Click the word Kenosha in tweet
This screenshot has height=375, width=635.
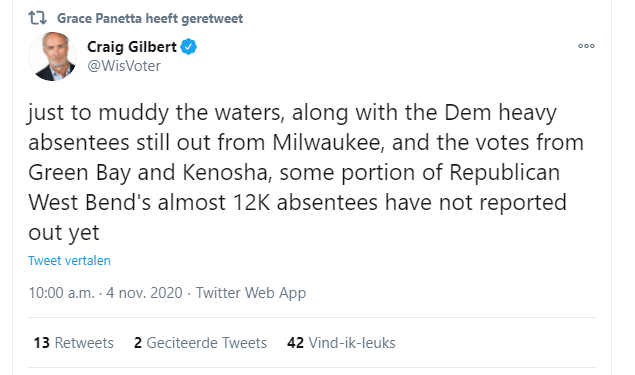coord(225,173)
